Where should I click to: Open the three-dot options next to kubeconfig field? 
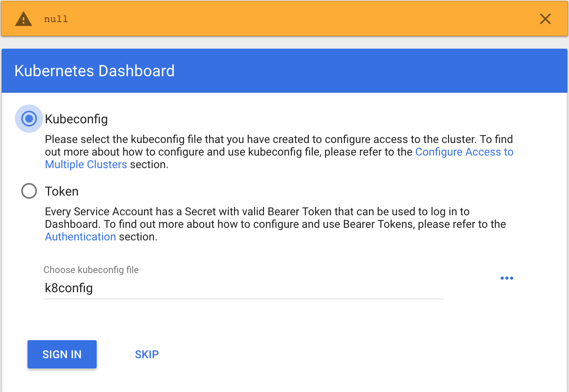point(507,278)
